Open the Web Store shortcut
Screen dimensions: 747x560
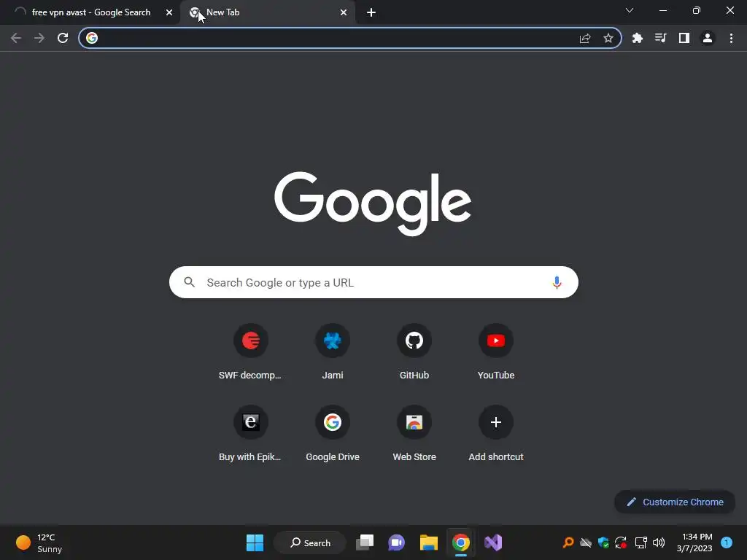coord(414,434)
